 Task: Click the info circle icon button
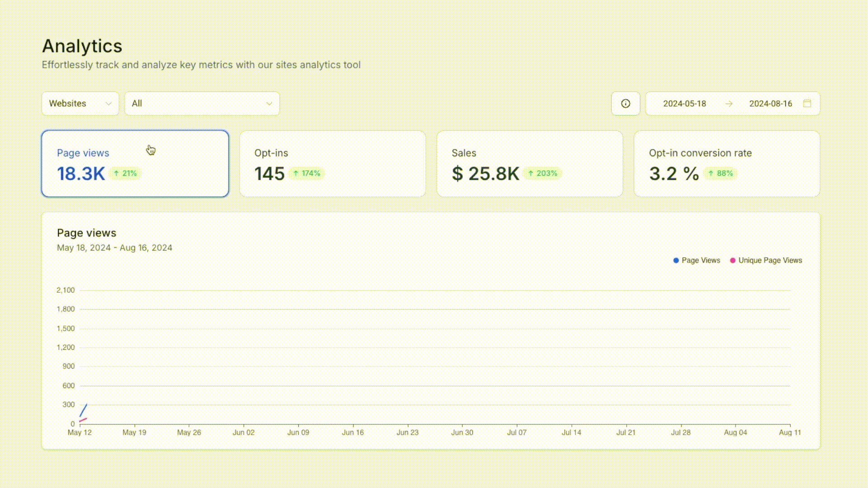click(x=625, y=103)
